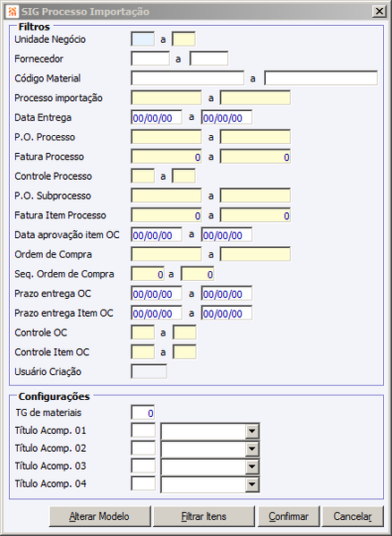Click Fatura Item Processo end field
The width and height of the screenshot is (392, 536).
[255, 216]
